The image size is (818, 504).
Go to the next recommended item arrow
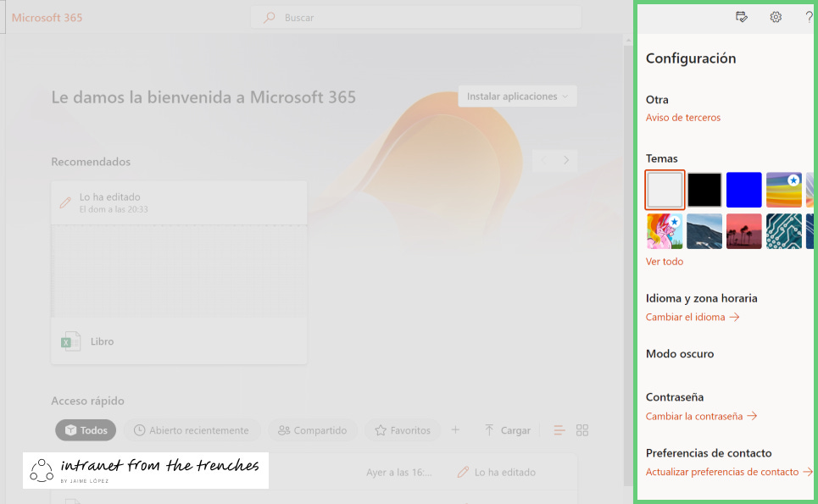[566, 161]
